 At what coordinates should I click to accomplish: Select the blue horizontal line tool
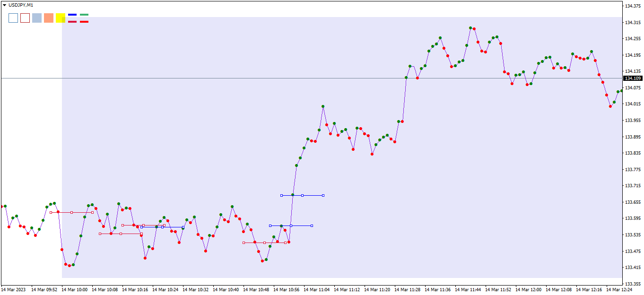point(72,15)
